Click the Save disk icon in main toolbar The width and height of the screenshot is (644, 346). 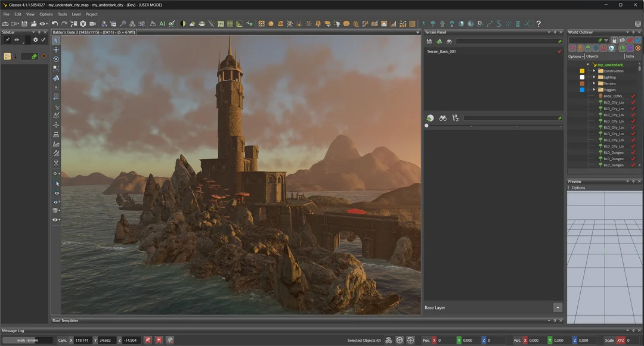click(x=24, y=24)
